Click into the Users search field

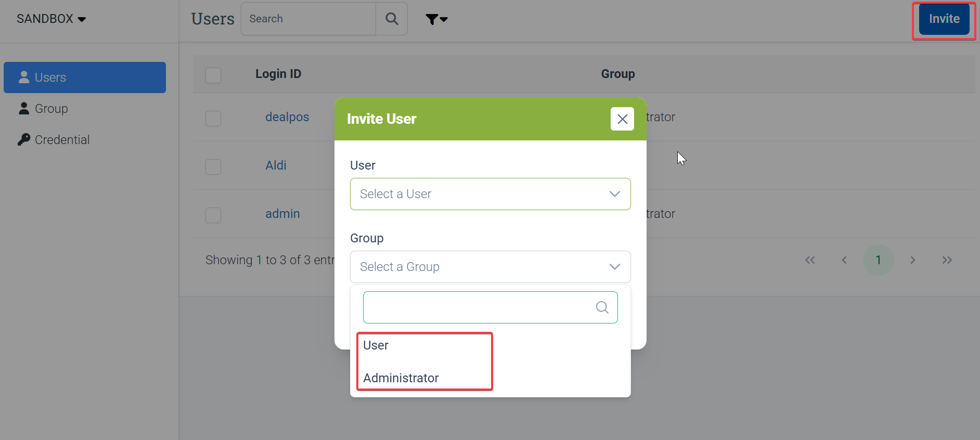[x=308, y=19]
